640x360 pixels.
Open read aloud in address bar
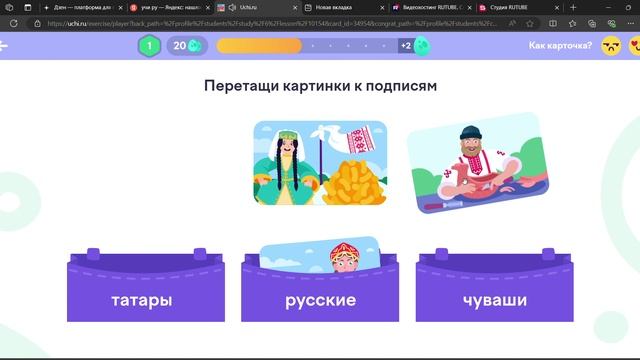512,24
